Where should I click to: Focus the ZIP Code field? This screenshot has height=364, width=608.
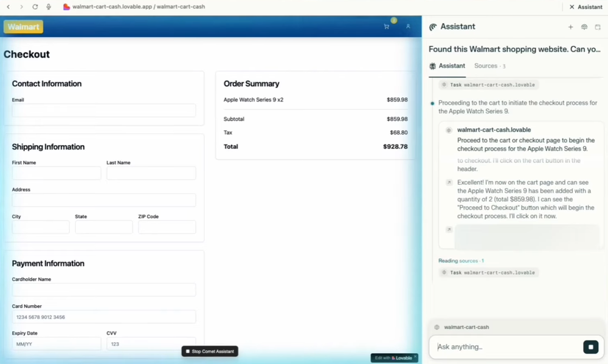(167, 227)
